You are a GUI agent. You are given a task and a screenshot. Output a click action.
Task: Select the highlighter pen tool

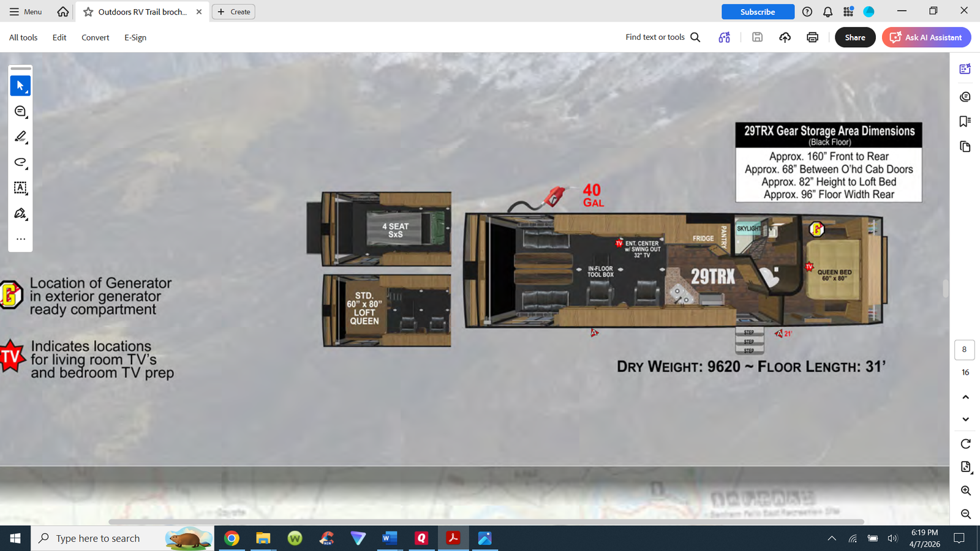point(20,137)
